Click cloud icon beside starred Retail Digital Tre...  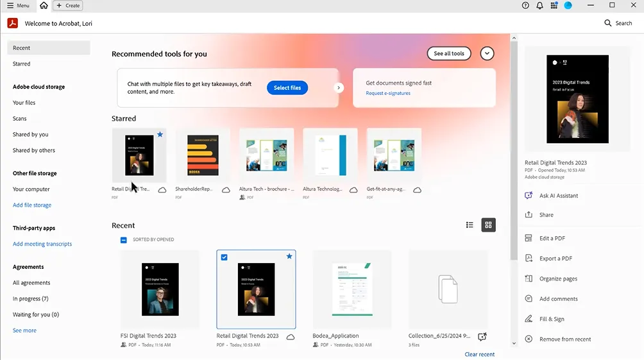click(x=162, y=190)
